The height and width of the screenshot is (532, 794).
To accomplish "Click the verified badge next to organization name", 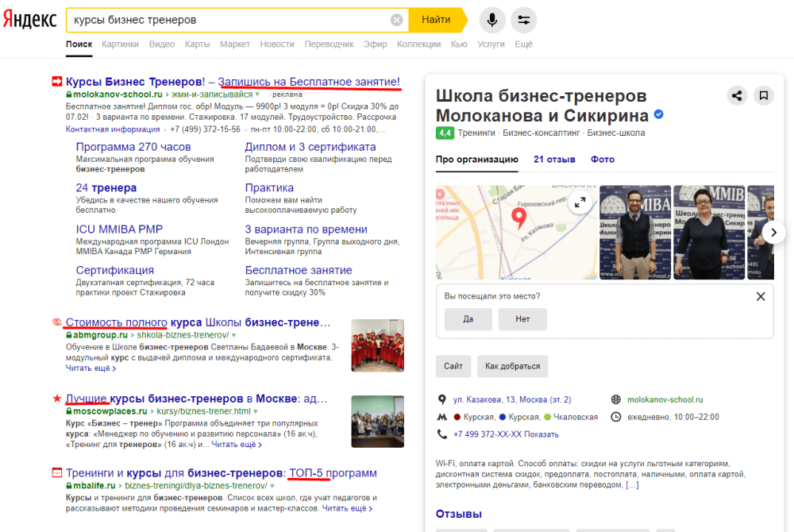I will (659, 115).
